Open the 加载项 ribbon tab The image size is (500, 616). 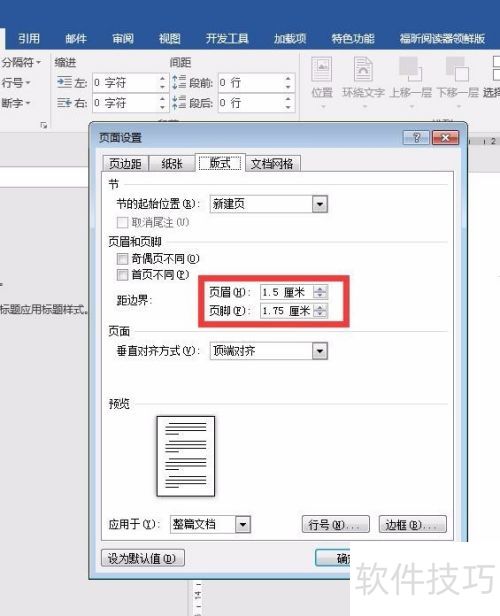(290, 38)
